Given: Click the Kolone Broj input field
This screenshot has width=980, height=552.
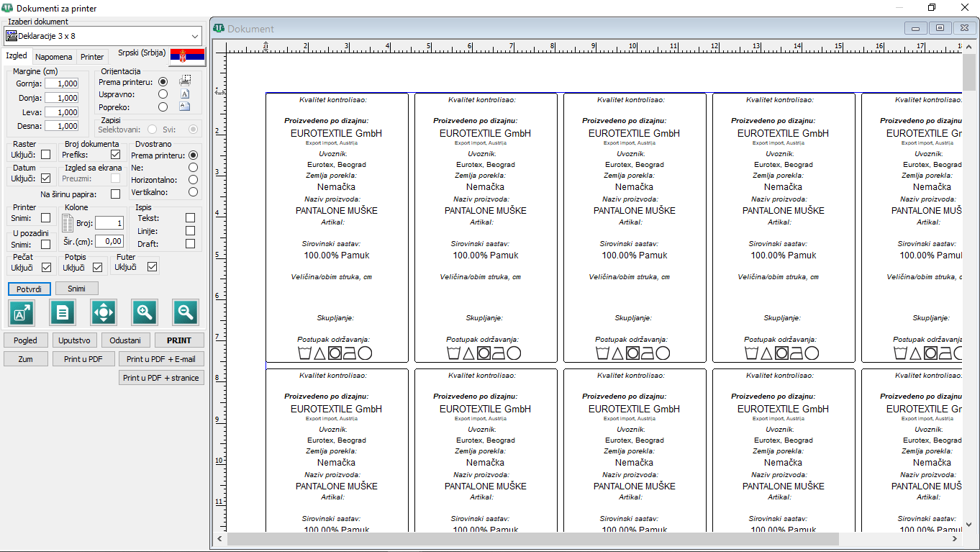Looking at the screenshot, I should pyautogui.click(x=109, y=223).
